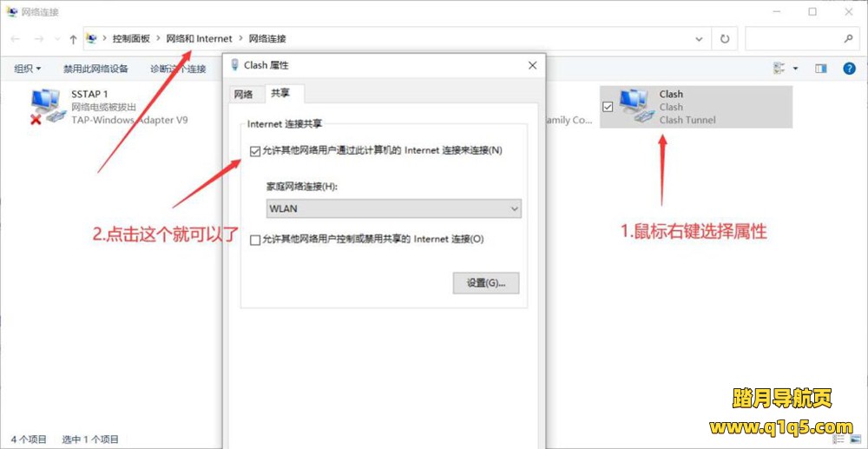Image resolution: width=868 pixels, height=449 pixels.
Task: Click 禁用此网络设备 toolbar command
Action: (x=95, y=69)
